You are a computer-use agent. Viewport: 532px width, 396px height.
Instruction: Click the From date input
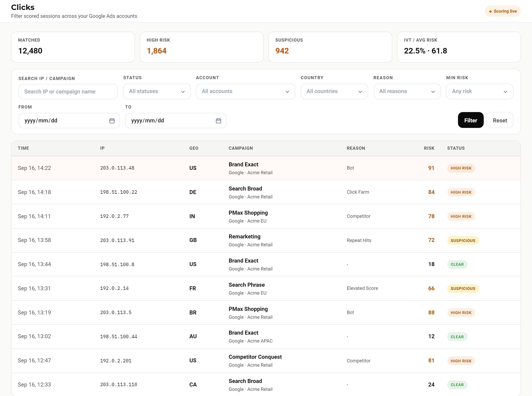click(x=69, y=121)
